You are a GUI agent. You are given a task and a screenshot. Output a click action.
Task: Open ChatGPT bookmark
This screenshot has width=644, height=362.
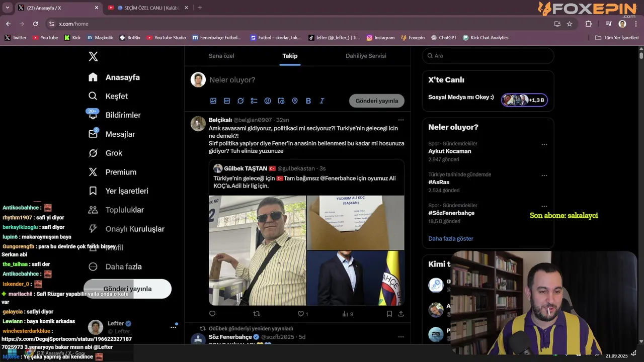pos(443,38)
